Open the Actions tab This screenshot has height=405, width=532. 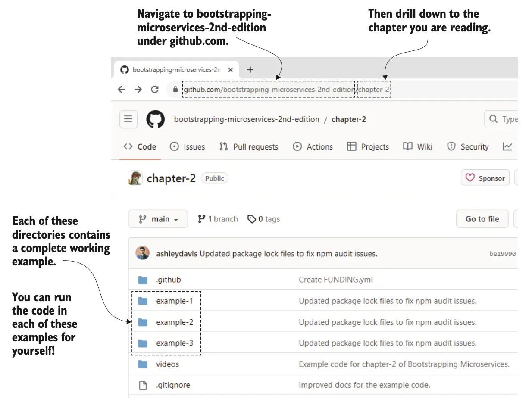(x=313, y=147)
